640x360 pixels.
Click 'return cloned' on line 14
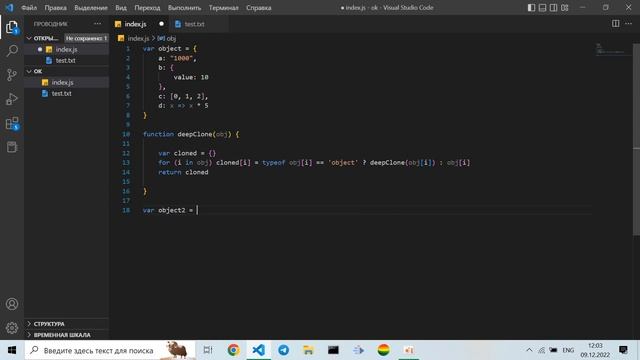click(183, 172)
